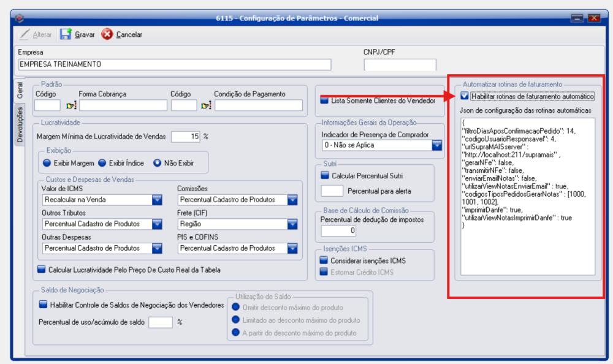Expand the Frete (CIF) dropdown
The width and height of the screenshot is (613, 364).
292,224
